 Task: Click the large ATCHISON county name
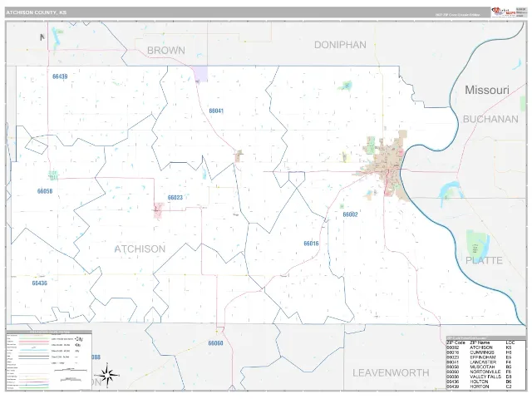(140, 249)
